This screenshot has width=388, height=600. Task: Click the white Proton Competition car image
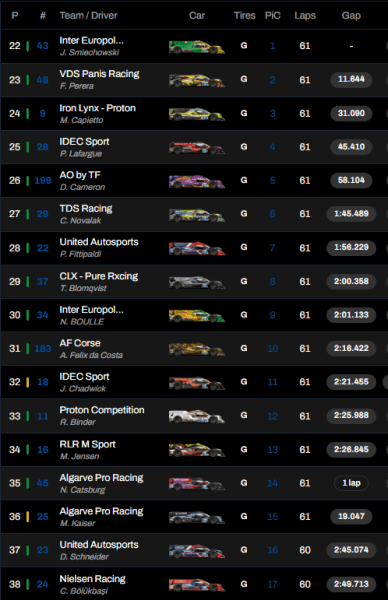click(x=197, y=416)
